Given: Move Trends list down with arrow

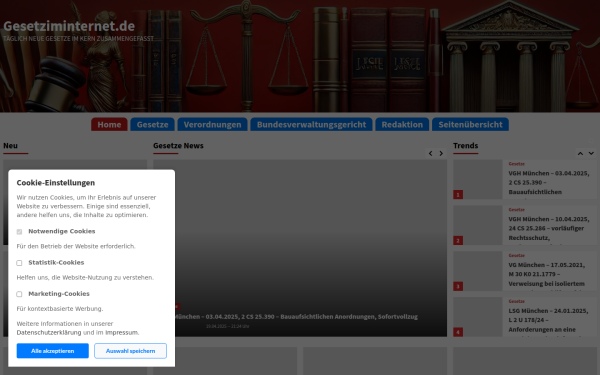Looking at the screenshot, I should pyautogui.click(x=591, y=153).
